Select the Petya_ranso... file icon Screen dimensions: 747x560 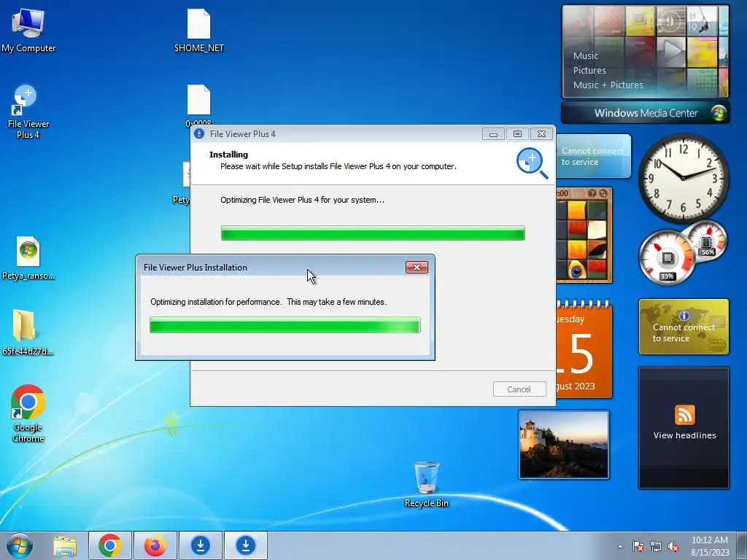(x=28, y=257)
